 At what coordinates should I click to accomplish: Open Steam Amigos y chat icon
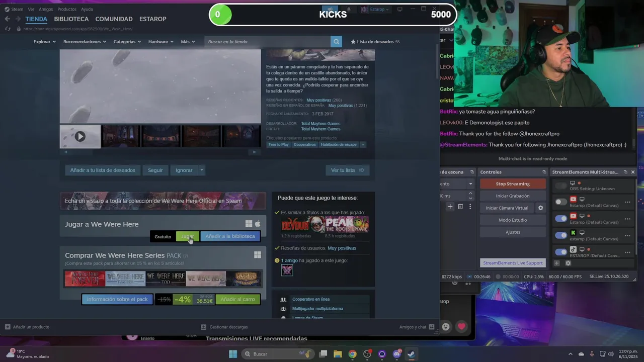(x=432, y=327)
